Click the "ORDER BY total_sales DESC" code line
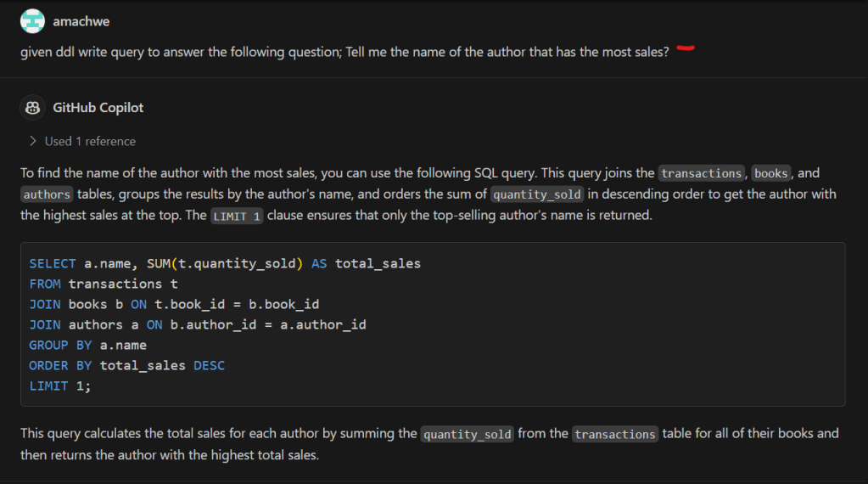 pyautogui.click(x=127, y=365)
